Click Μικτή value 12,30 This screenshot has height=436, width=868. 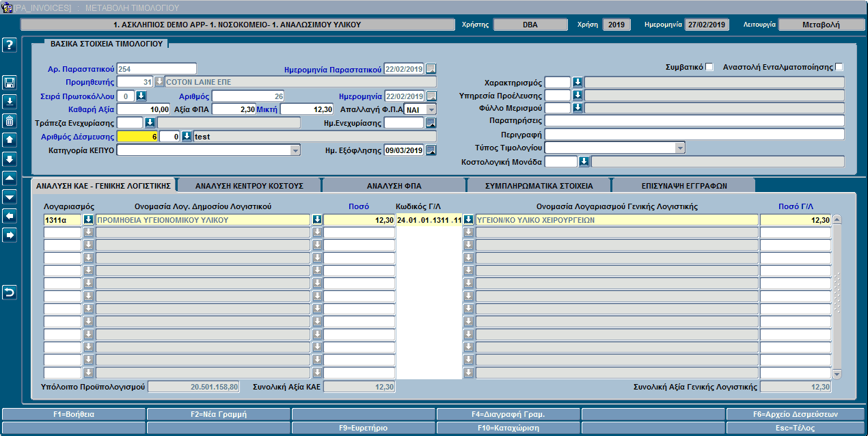click(307, 109)
